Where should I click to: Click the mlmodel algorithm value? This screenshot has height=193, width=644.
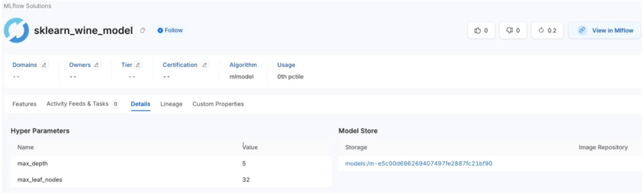[242, 77]
